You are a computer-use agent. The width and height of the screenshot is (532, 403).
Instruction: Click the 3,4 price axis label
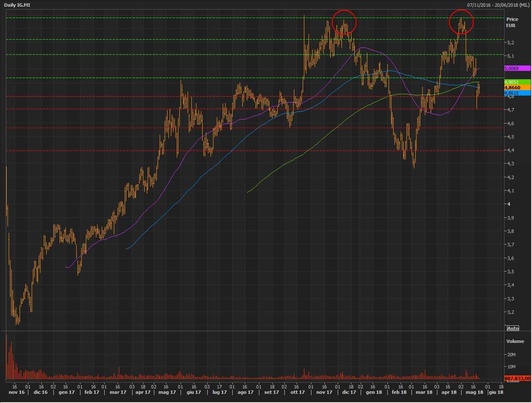511,285
